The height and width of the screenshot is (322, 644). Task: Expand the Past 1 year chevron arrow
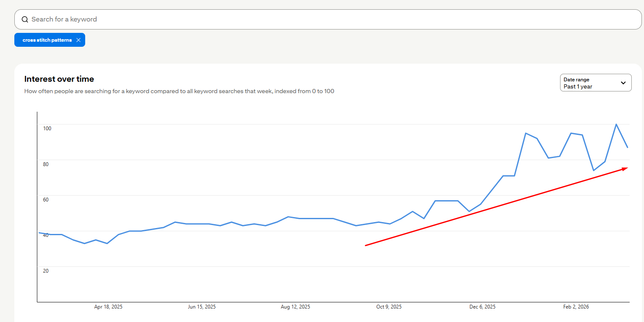tap(623, 83)
